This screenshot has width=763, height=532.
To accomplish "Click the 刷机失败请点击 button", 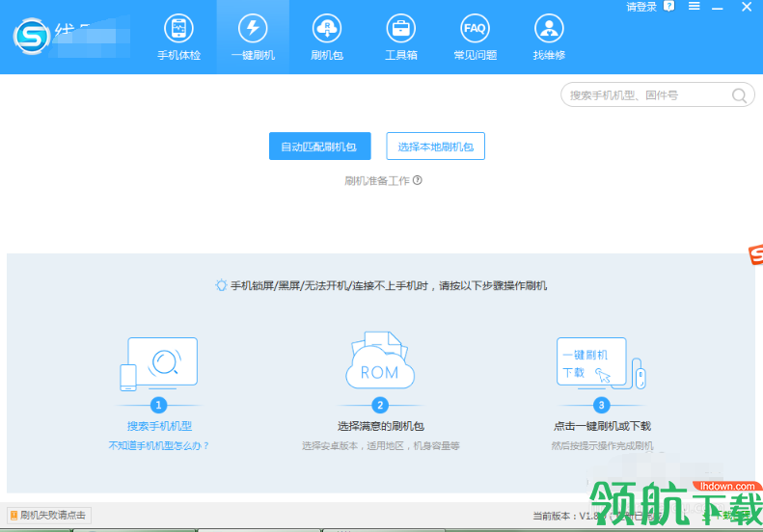I will [48, 515].
